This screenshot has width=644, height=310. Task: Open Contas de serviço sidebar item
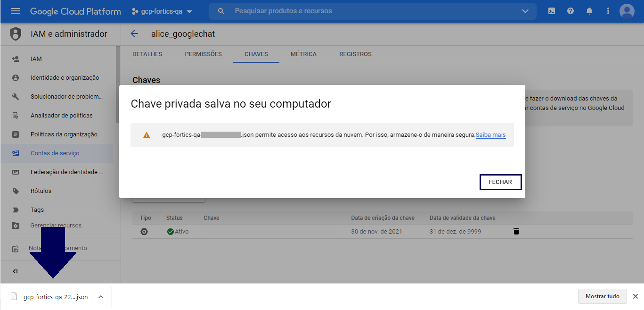57,153
